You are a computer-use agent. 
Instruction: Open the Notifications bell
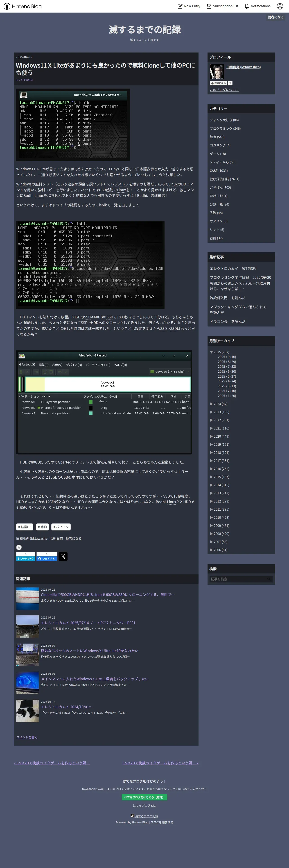pos(257,6)
